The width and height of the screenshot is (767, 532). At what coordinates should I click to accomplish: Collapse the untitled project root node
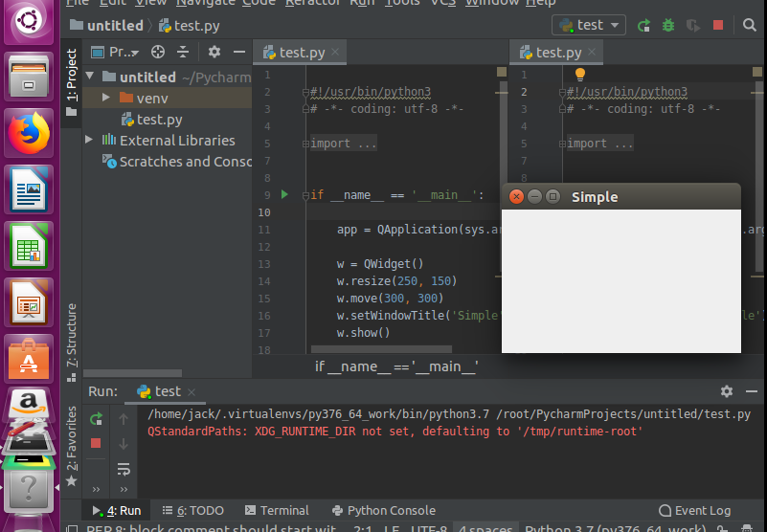coord(90,76)
